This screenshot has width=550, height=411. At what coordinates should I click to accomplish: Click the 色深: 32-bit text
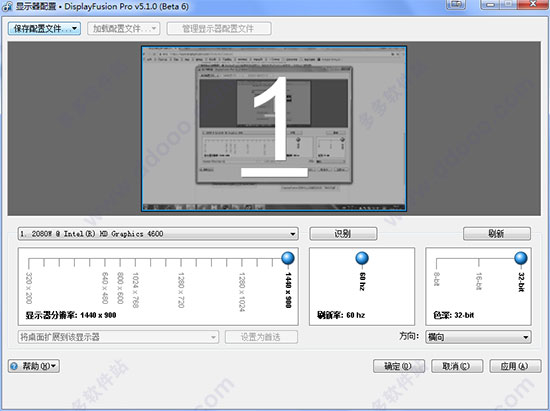click(454, 315)
